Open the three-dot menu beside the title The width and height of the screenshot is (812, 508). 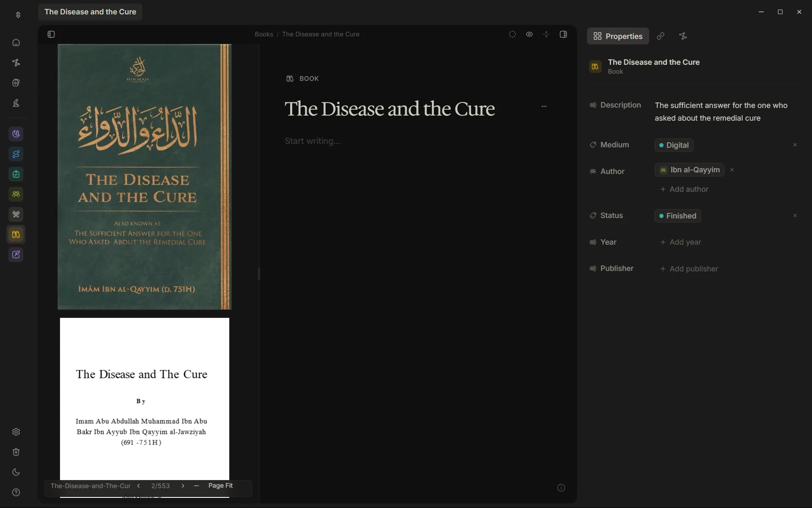[x=544, y=106]
